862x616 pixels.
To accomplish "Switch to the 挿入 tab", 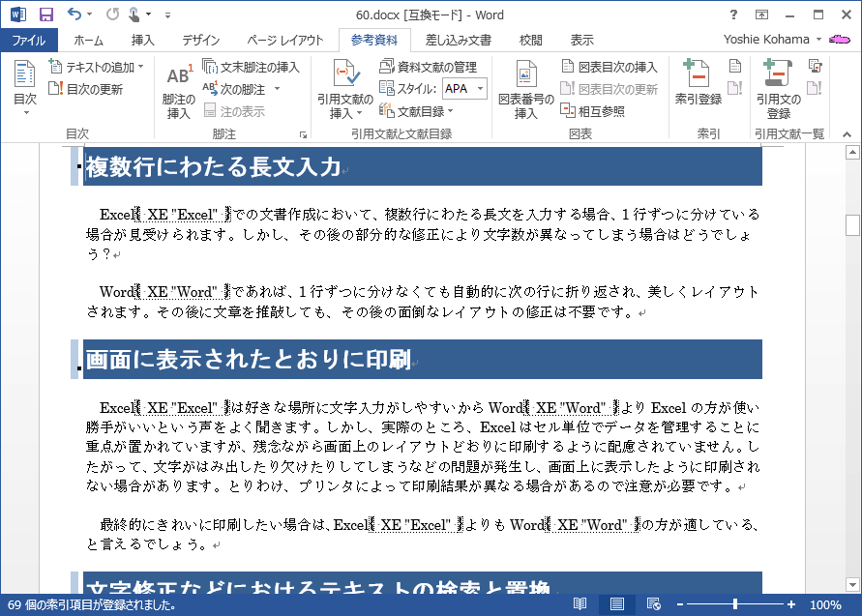I will coord(143,40).
